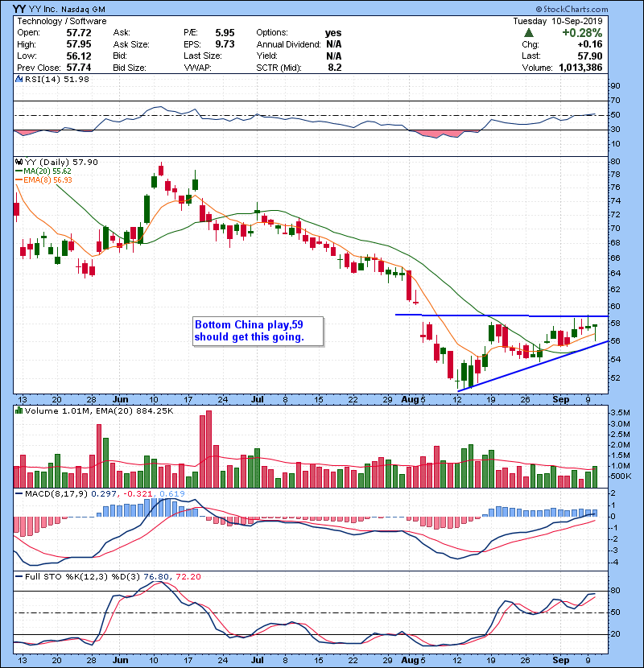Click the June 10 peak candlestick near 80
This screenshot has width=644, height=668.
point(161,170)
